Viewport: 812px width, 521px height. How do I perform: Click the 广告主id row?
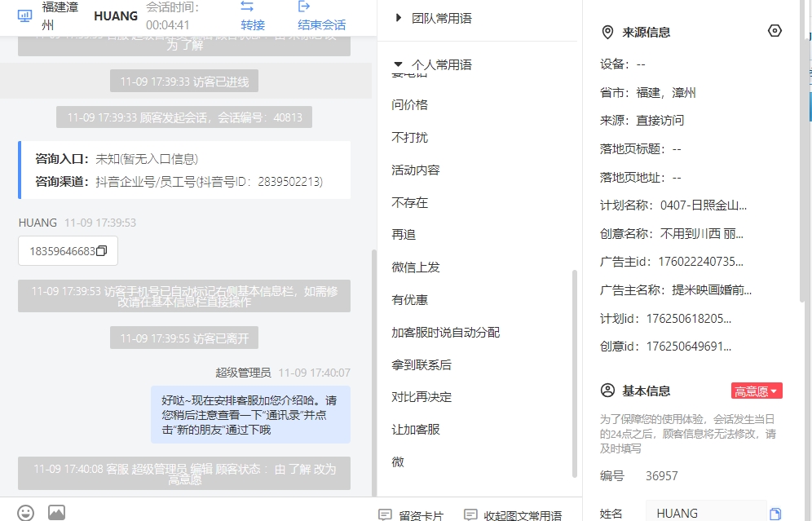click(x=672, y=262)
